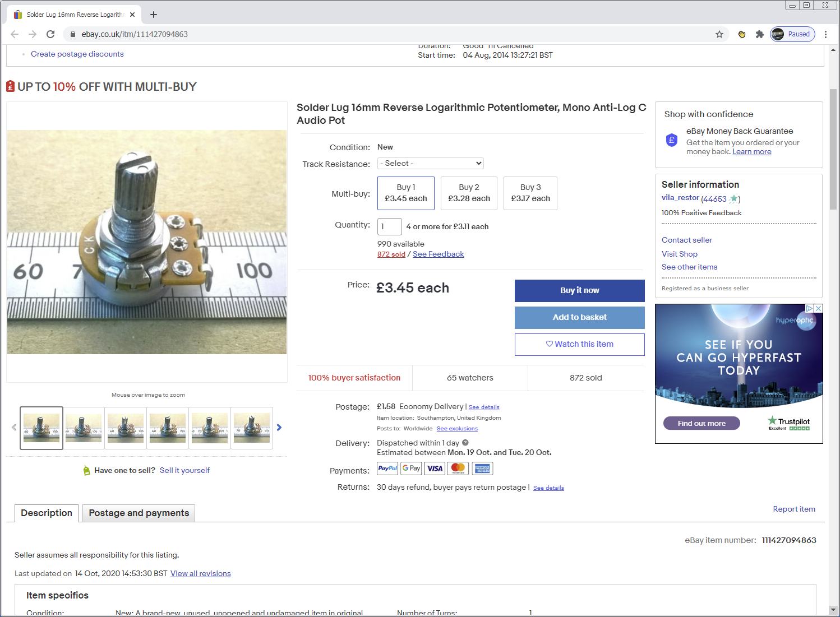The image size is (840, 617).
Task: Select the American Express payment icon
Action: point(482,468)
